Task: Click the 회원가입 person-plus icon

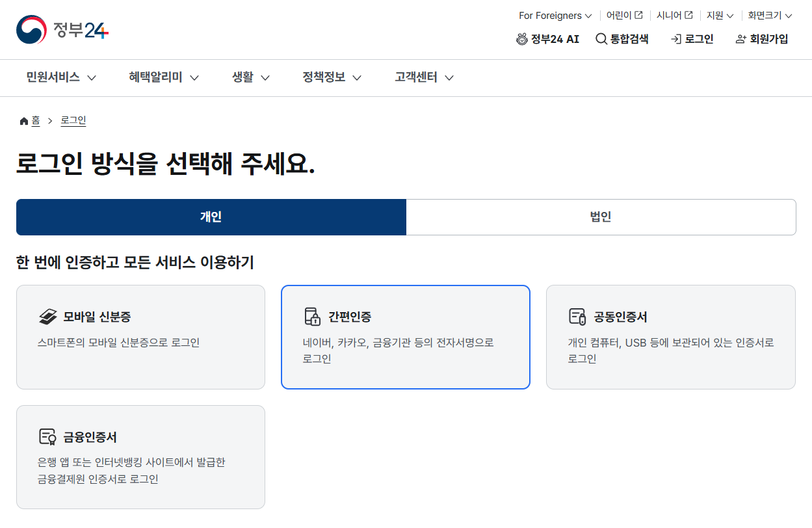Action: [x=740, y=39]
